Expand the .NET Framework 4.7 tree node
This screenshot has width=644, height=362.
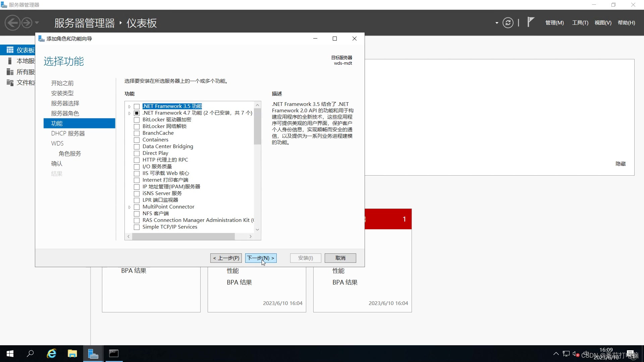[129, 113]
